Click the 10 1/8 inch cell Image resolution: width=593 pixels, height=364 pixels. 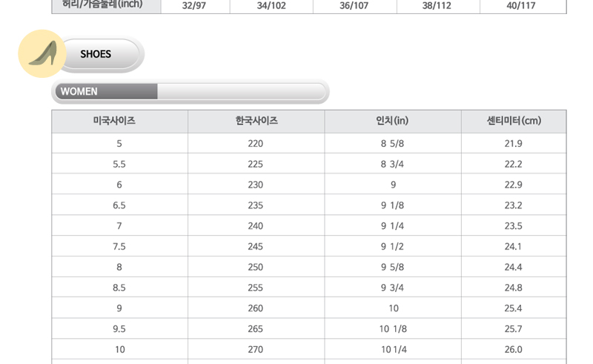click(393, 329)
